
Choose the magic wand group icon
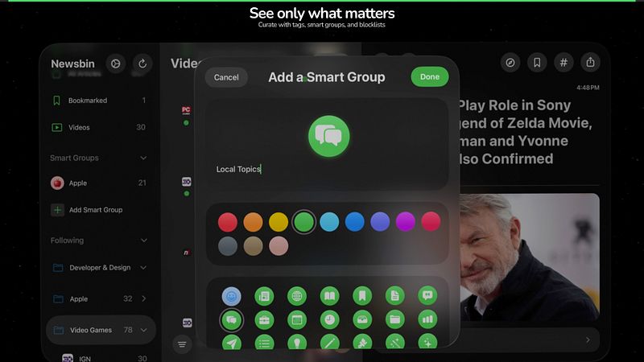394,342
